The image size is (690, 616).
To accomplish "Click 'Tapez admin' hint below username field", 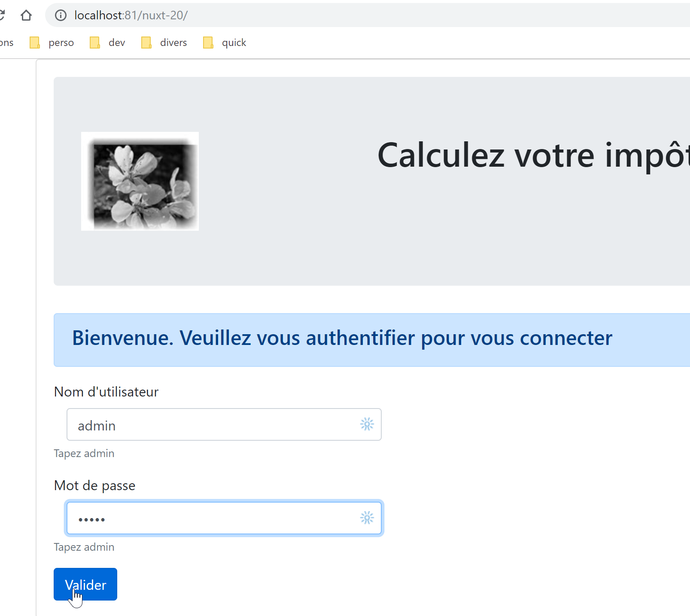I will click(84, 454).
